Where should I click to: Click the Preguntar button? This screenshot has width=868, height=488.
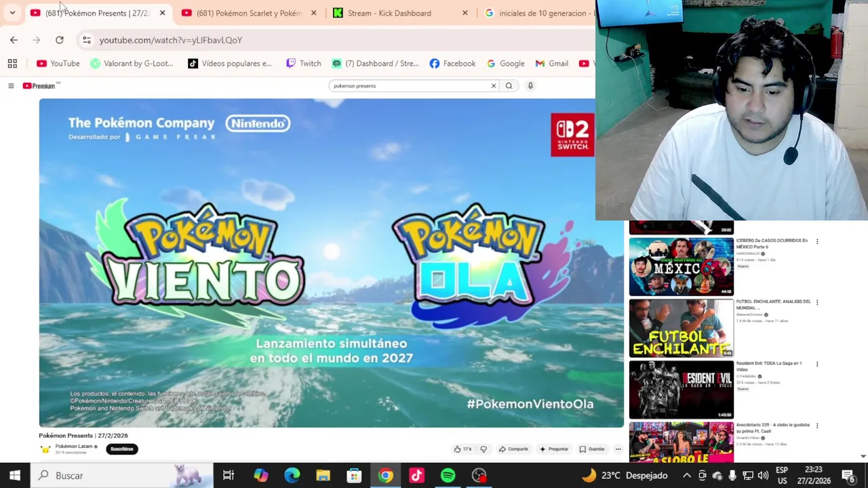click(553, 449)
